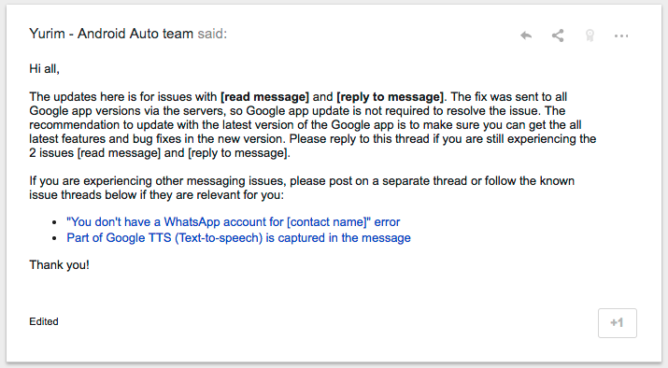Click the "Thank you!" closing line
This screenshot has width=668, height=368.
[x=59, y=265]
